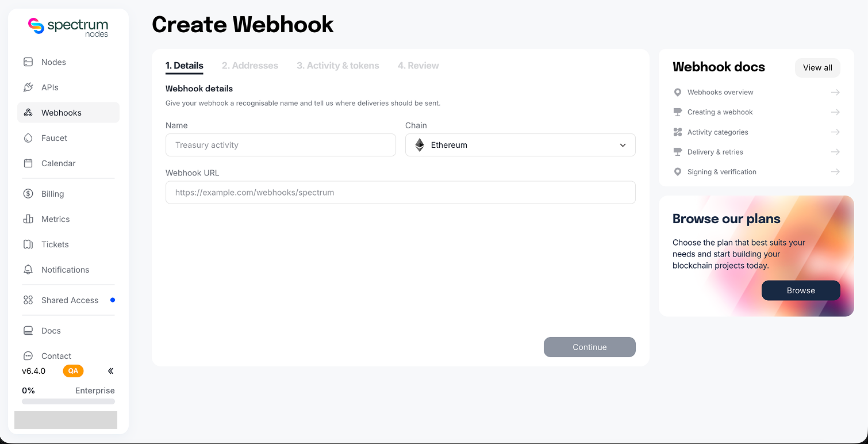Click the Faucet droplet icon
Viewport: 868px width, 444px height.
pos(28,138)
